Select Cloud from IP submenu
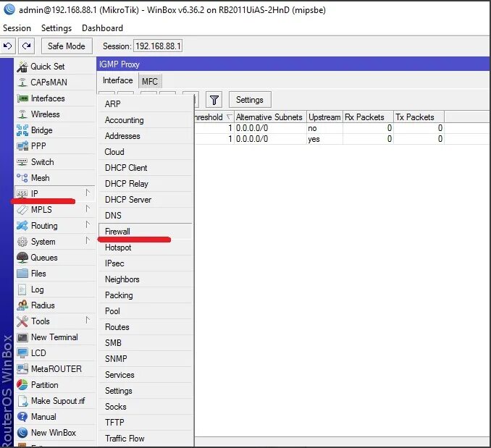The image size is (491, 448). [146, 152]
